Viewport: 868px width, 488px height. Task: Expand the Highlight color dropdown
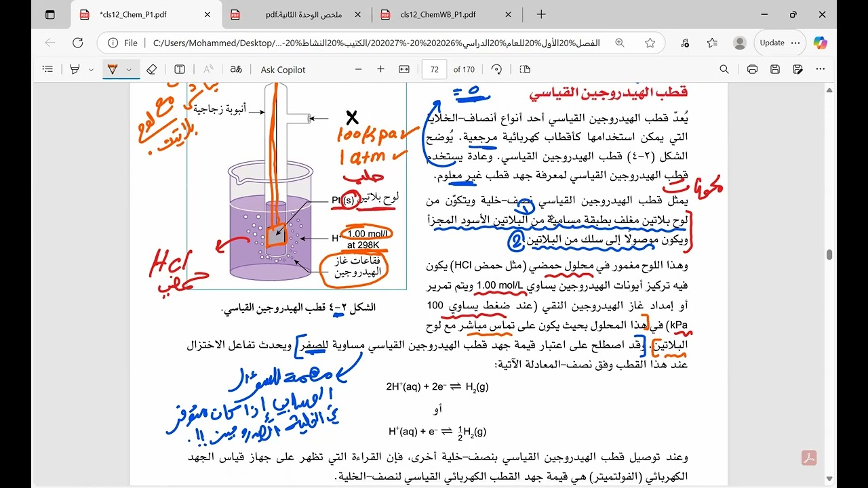(91, 69)
